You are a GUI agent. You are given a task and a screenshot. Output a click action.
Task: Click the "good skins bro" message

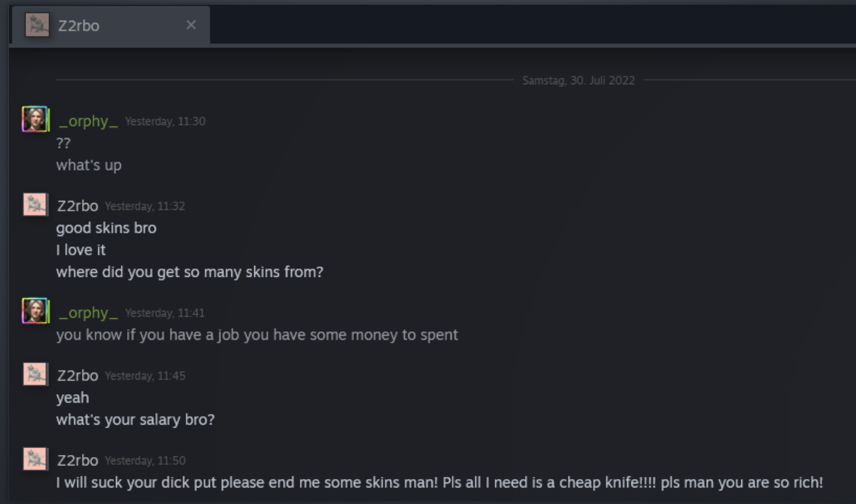[x=106, y=228]
